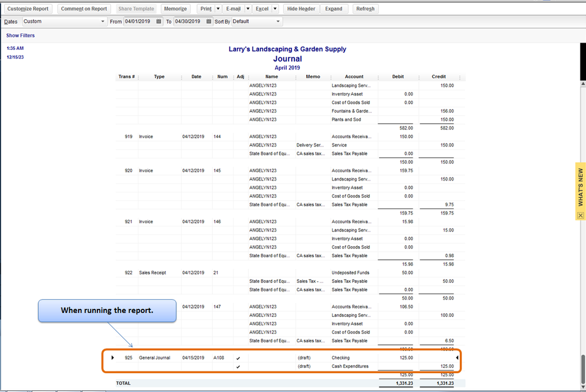Click the Account column header
Screen dimensions: 586x392
click(354, 77)
